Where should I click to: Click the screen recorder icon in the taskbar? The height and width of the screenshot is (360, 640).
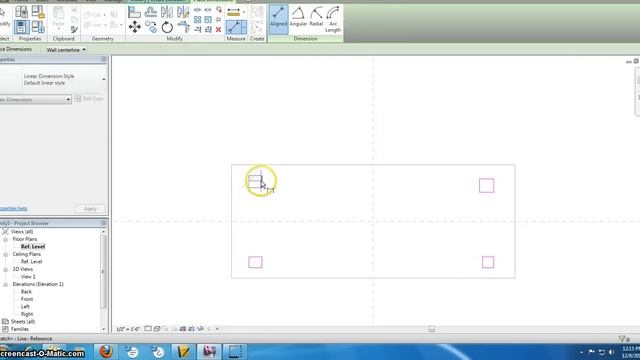[x=235, y=351]
